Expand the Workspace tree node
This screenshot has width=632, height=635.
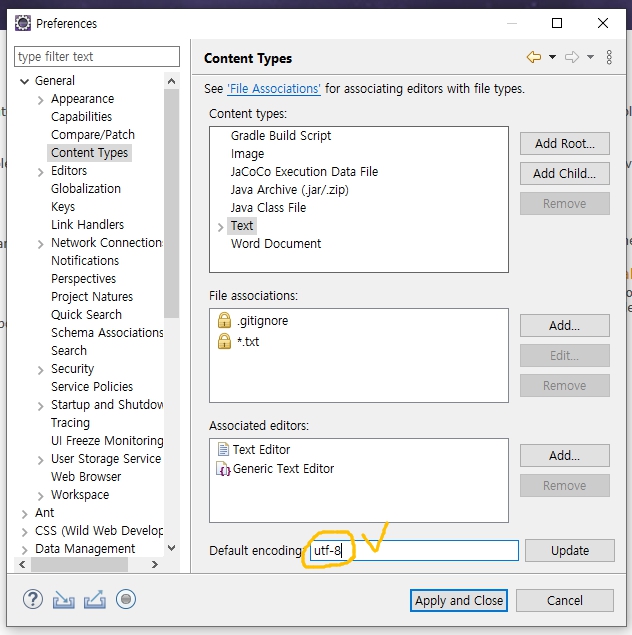tap(40, 496)
